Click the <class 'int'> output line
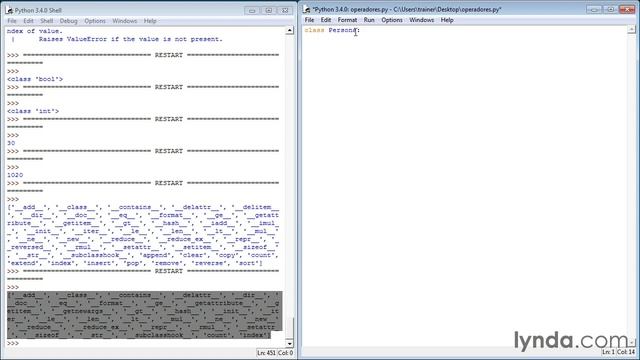The width and height of the screenshot is (640, 360). tap(33, 111)
